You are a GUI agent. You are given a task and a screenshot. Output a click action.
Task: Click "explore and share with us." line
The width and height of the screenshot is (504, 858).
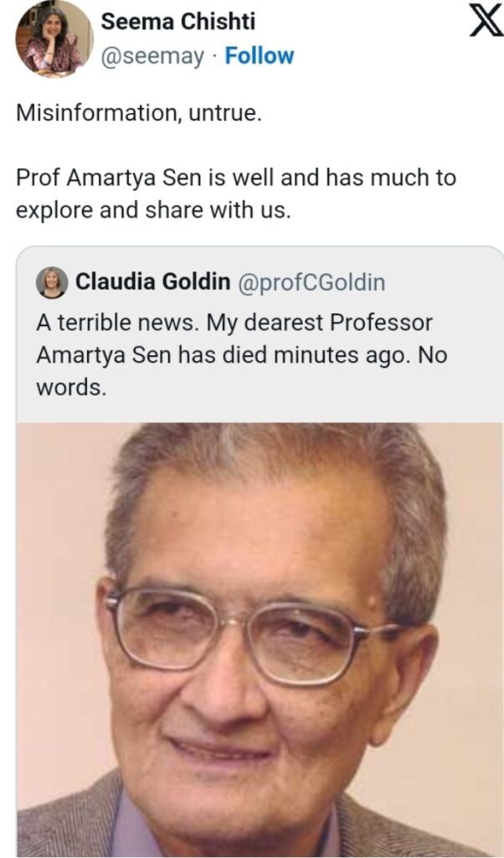click(x=153, y=210)
